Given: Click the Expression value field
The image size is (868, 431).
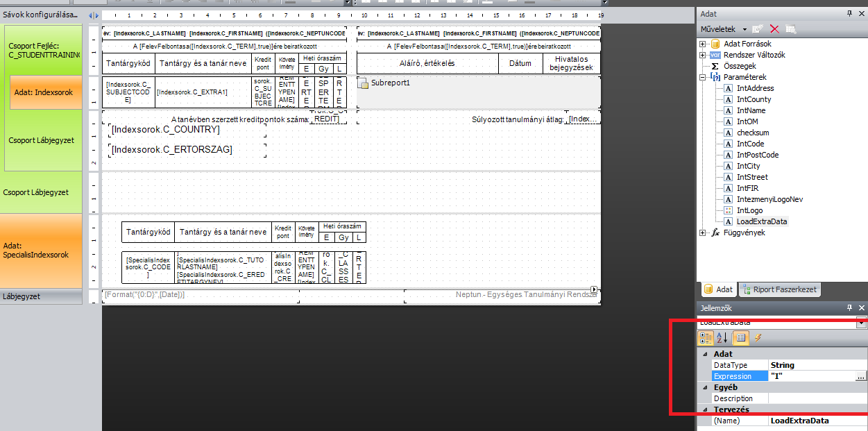Looking at the screenshot, I should 811,376.
